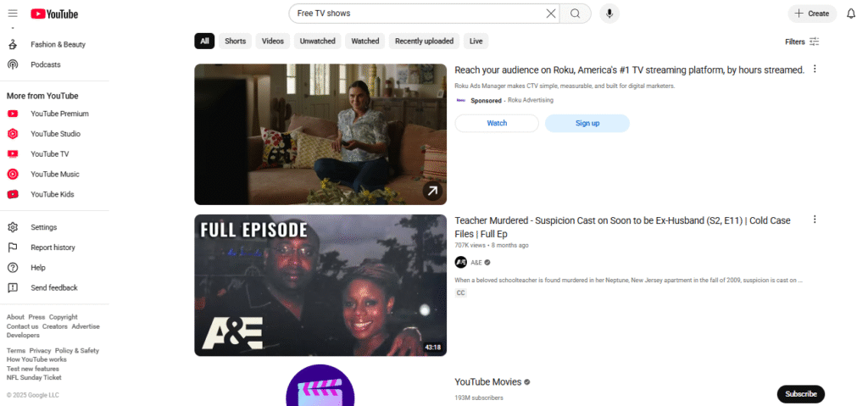Subscribe to YouTube Movies channel
The height and width of the screenshot is (406, 868).
pyautogui.click(x=800, y=393)
